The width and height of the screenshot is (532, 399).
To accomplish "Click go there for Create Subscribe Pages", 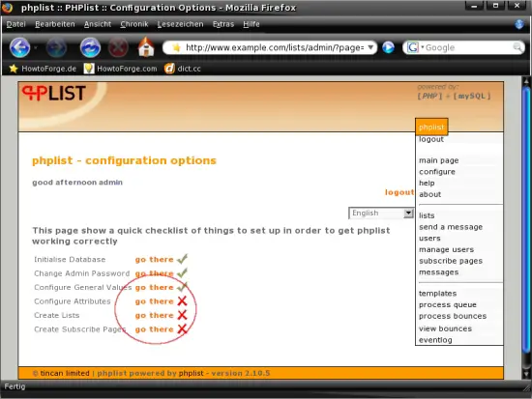I will 155,329.
